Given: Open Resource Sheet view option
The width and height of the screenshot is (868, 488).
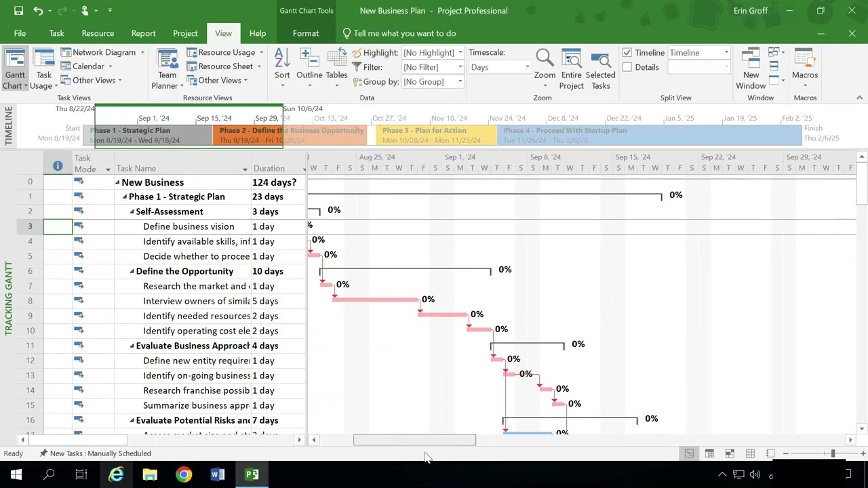Looking at the screenshot, I should (224, 66).
